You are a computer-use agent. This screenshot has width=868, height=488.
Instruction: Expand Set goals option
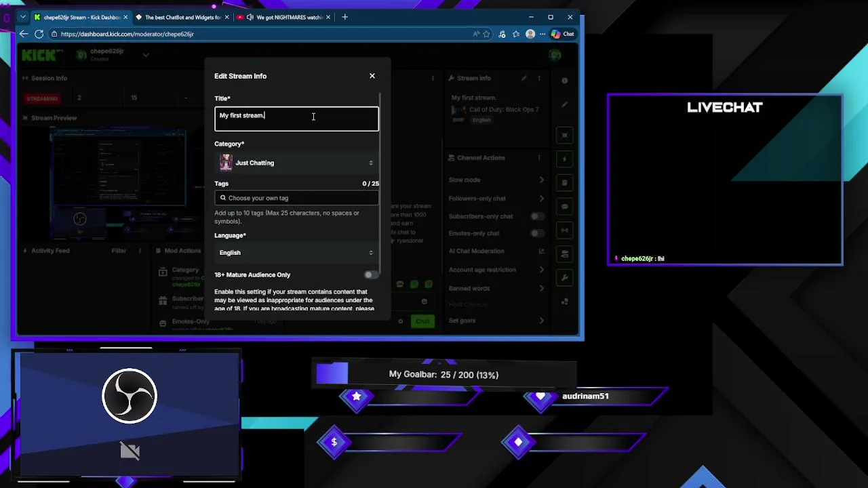pos(542,321)
